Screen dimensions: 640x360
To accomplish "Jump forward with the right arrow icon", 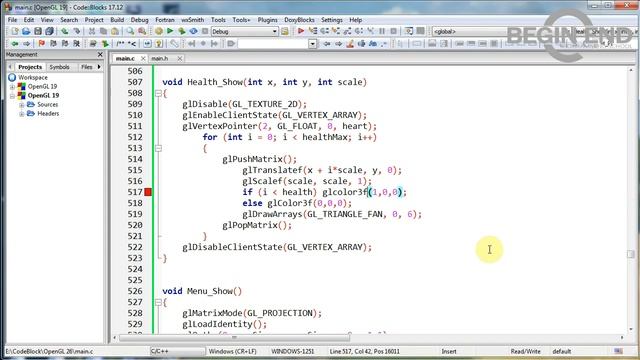I will (27, 44).
